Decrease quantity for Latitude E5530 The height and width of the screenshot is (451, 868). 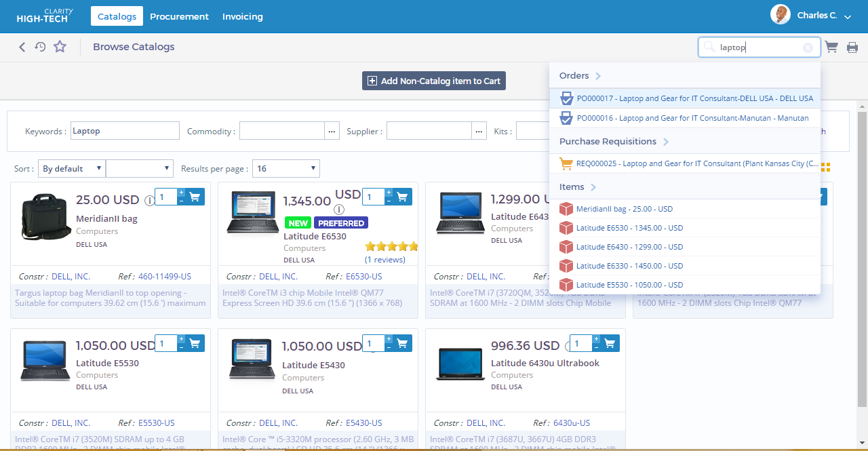[x=181, y=347]
